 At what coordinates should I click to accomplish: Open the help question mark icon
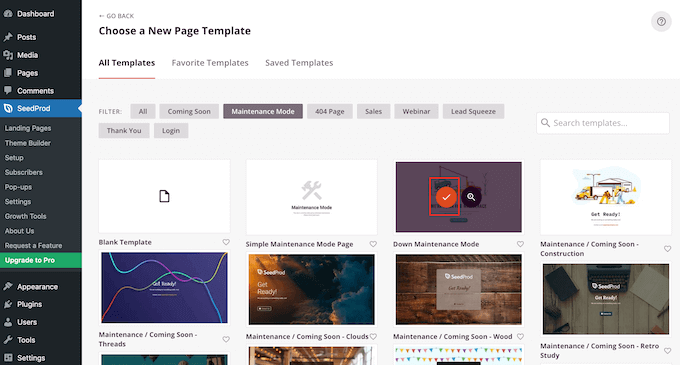point(661,21)
